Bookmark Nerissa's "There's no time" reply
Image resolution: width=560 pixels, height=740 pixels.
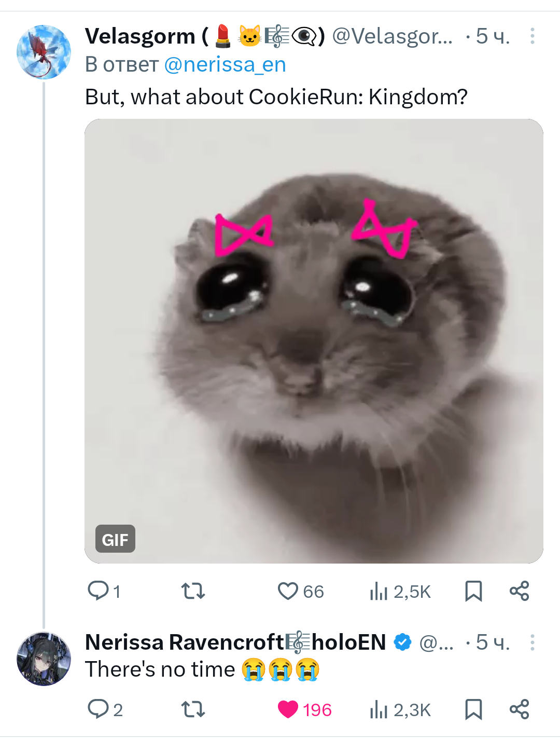(x=473, y=709)
